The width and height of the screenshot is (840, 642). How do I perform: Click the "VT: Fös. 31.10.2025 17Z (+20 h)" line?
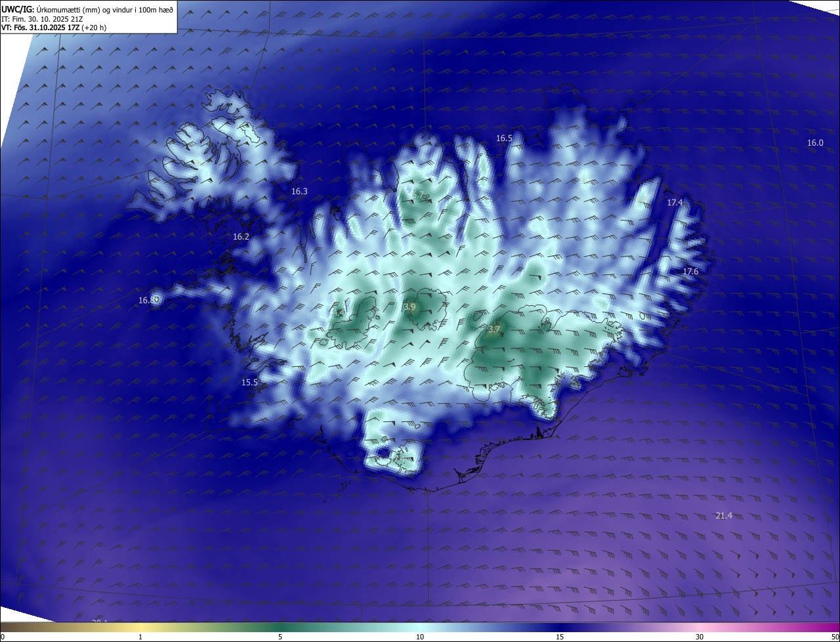tap(54, 28)
